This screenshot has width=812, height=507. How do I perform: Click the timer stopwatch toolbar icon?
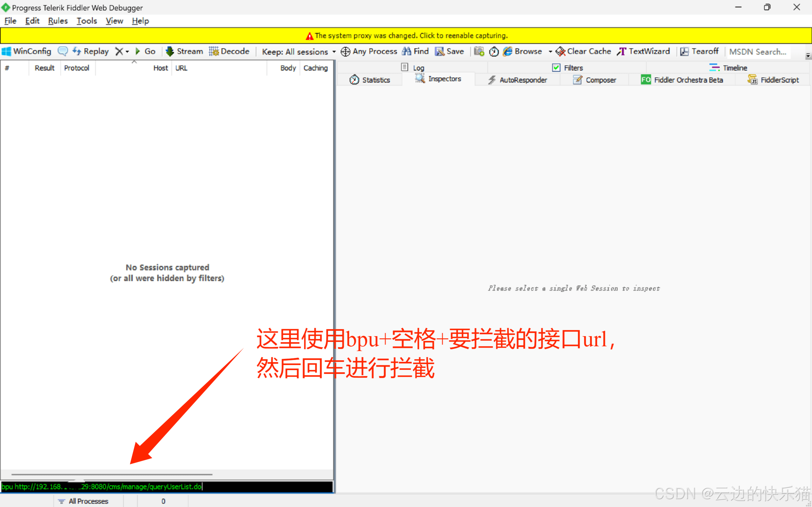tap(493, 51)
